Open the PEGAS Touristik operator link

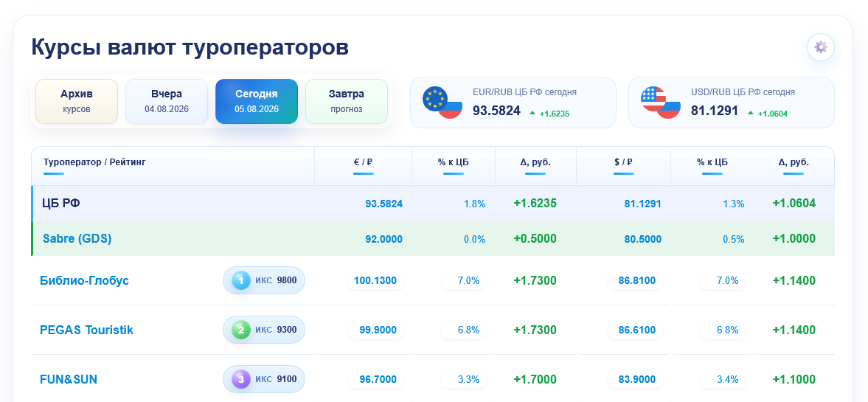coord(86,330)
